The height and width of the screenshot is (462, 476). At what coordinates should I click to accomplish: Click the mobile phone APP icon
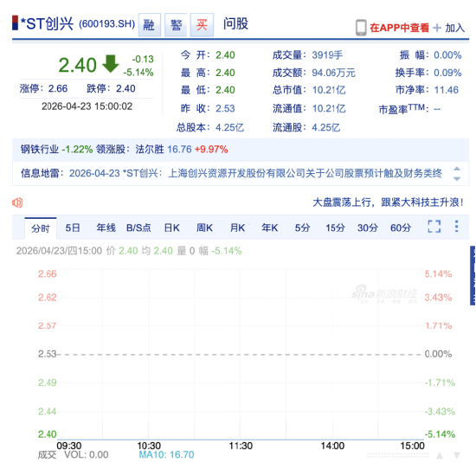[361, 28]
